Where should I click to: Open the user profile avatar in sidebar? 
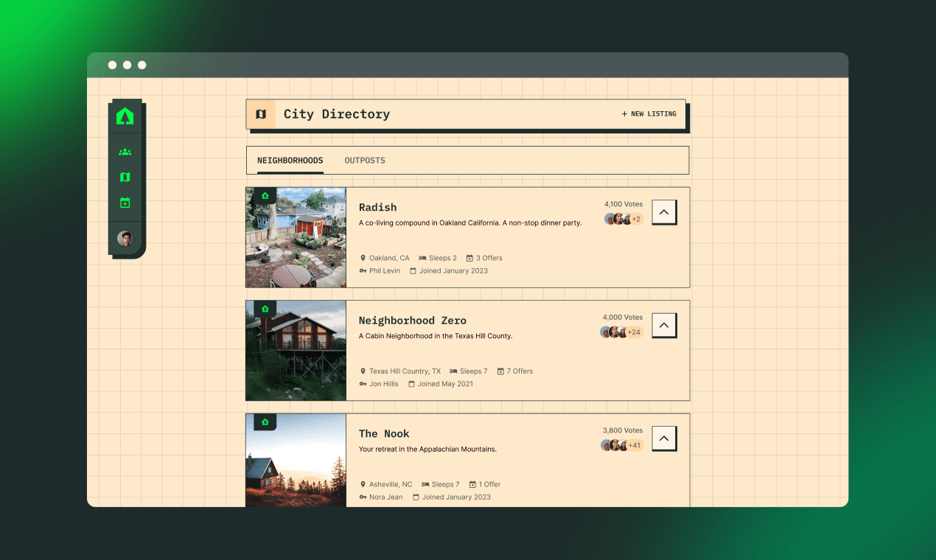[x=125, y=239]
